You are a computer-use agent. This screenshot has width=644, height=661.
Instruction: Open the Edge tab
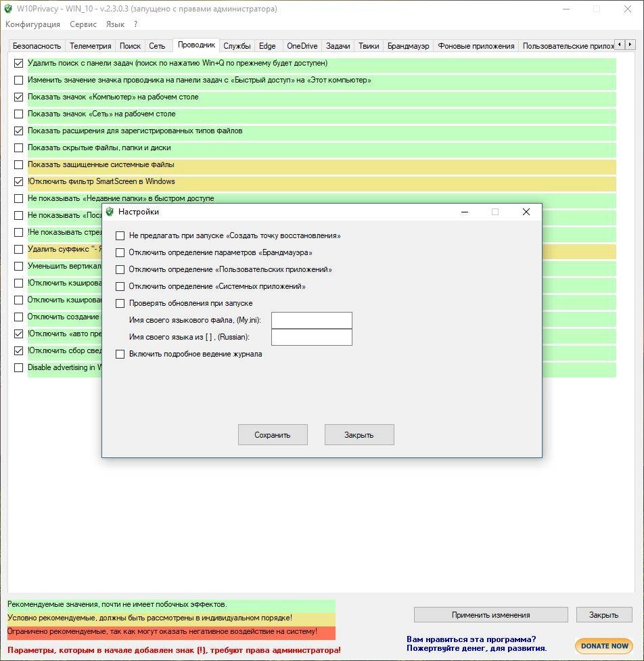(267, 46)
